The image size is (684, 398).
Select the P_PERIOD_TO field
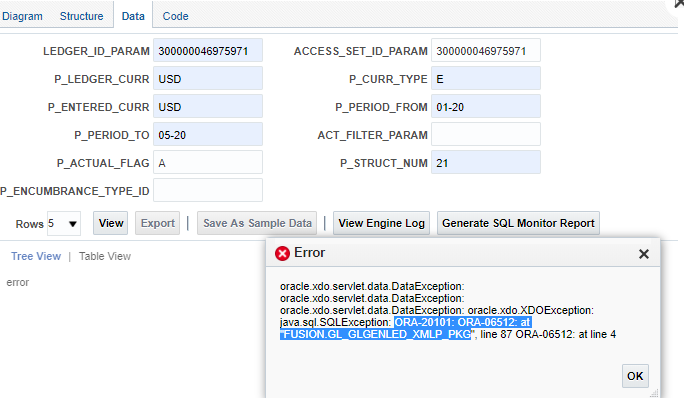pos(208,134)
